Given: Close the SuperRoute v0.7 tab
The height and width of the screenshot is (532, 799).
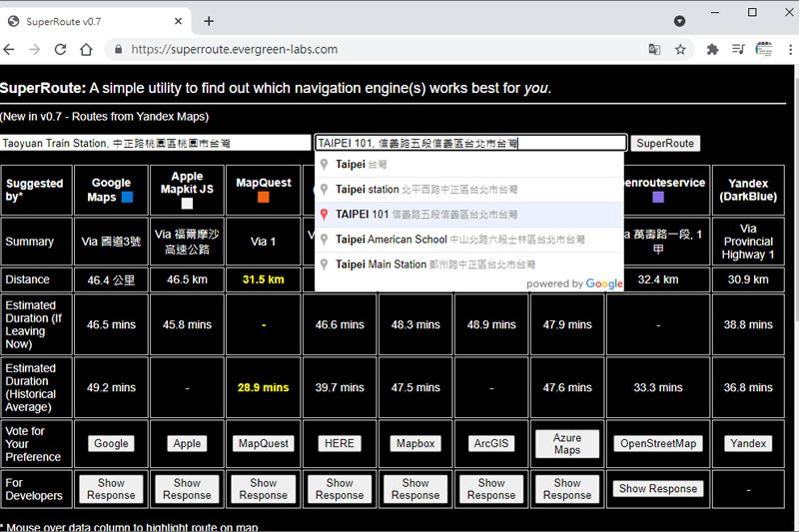Looking at the screenshot, I should (x=178, y=21).
